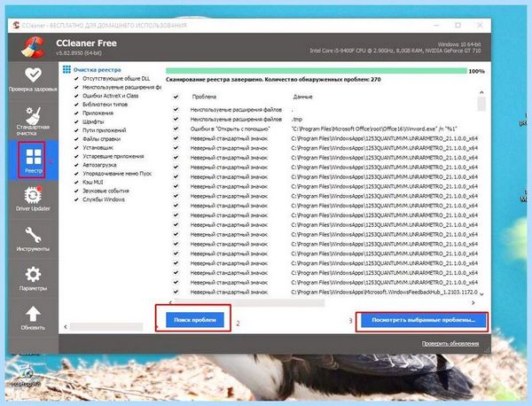
Task: Toggle select-all checkbox in Проблема header
Action: pyautogui.click(x=176, y=97)
